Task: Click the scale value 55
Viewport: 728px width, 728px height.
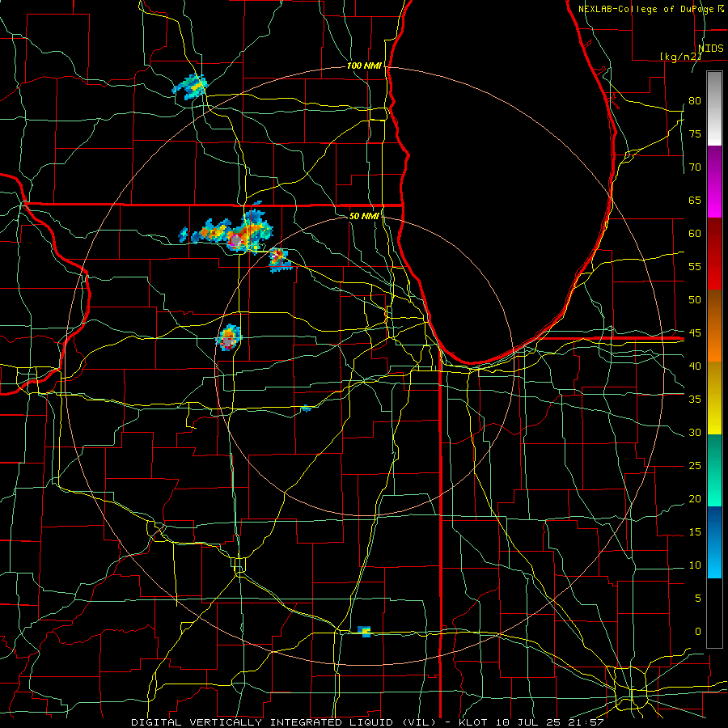Action: 695,267
